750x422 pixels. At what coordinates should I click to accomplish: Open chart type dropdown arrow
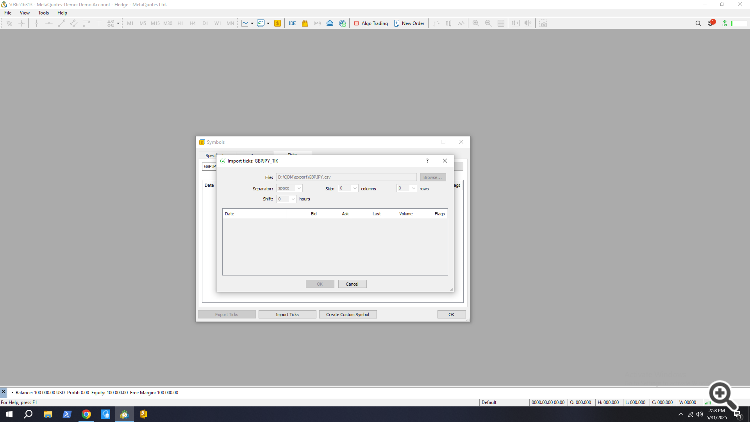tap(252, 23)
